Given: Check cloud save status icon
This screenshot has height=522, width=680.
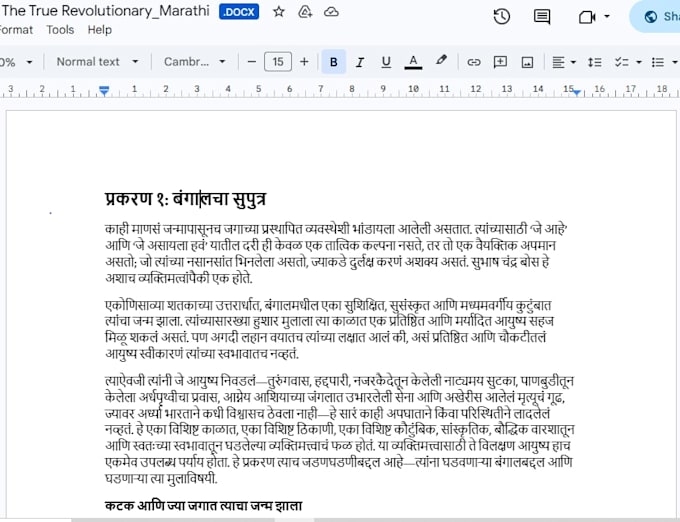Looking at the screenshot, I should pyautogui.click(x=331, y=12).
